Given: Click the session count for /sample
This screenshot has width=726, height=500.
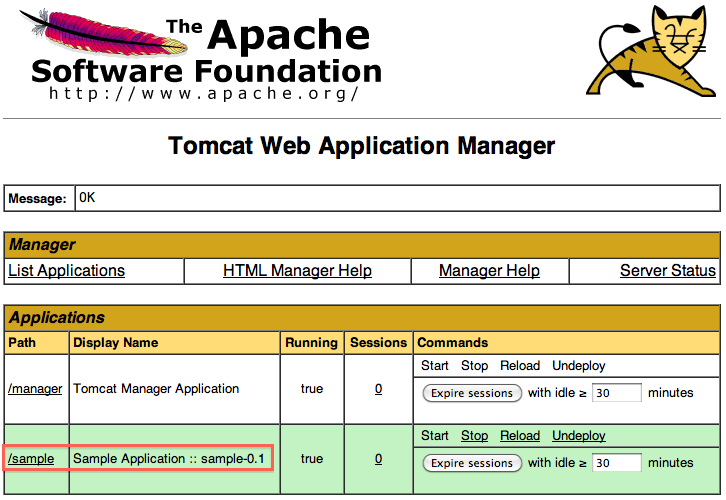Looking at the screenshot, I should [378, 459].
